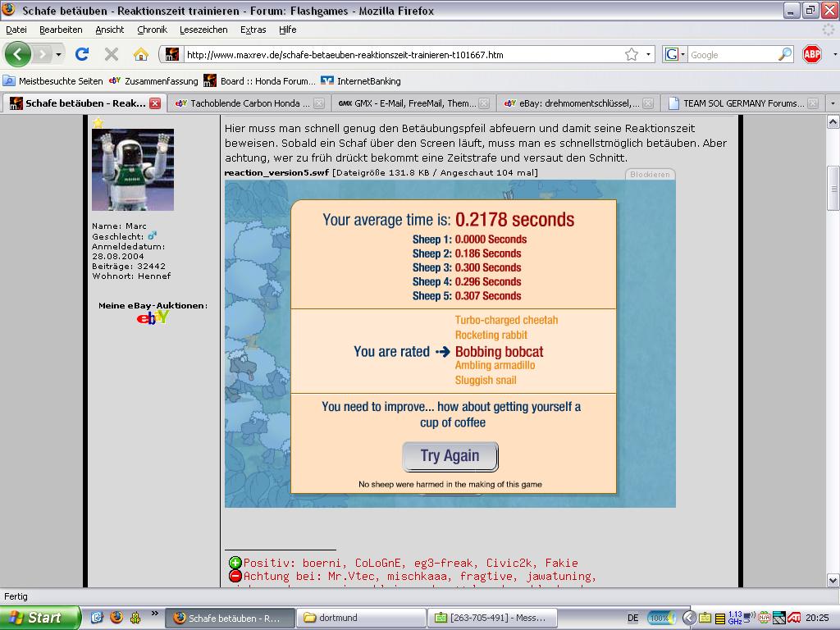Screen dimensions: 840x630
Task: Open the back/forward history dropdown arrow
Action: (x=58, y=54)
